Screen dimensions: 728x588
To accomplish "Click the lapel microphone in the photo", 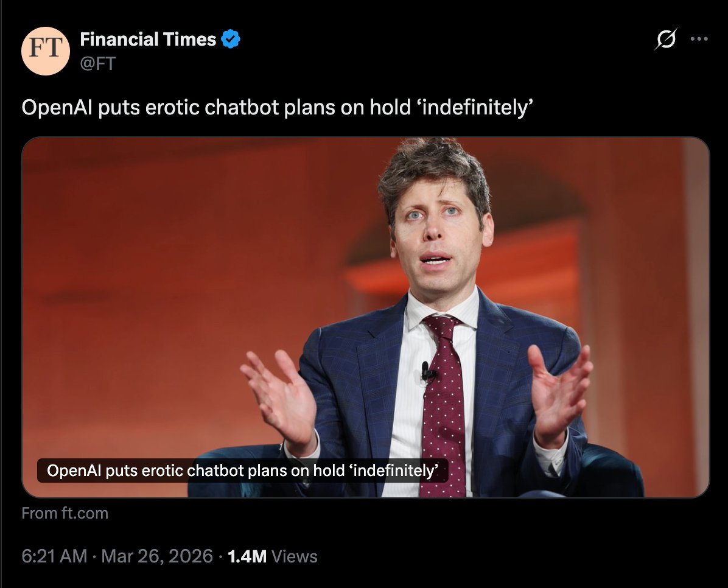I will coord(427,371).
